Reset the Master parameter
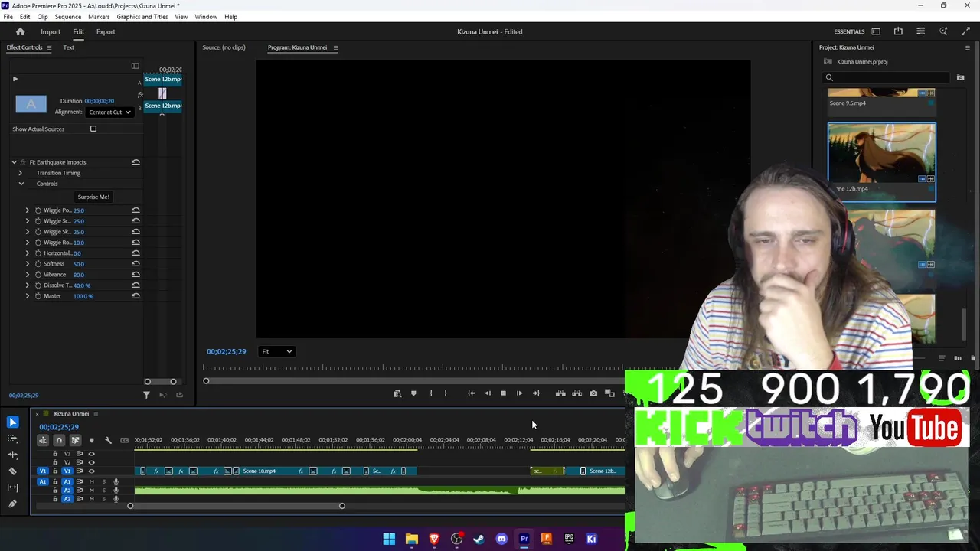980x551 pixels. [136, 296]
